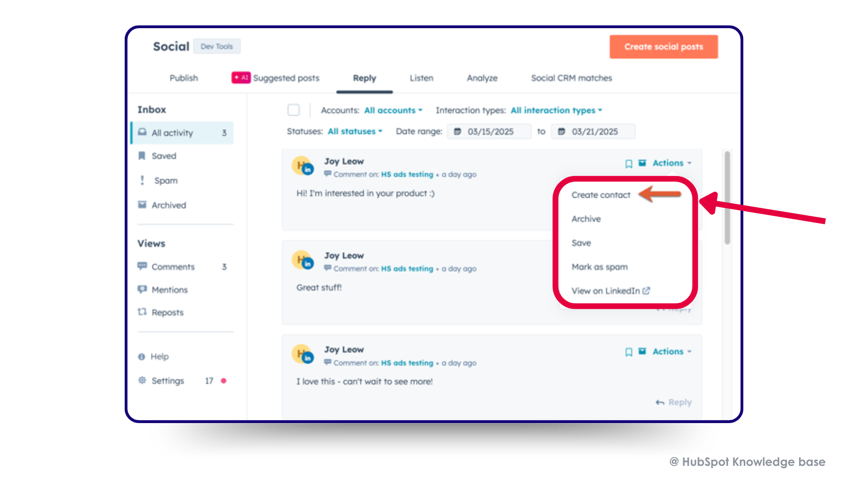Select the Saved inbox label
868x492 pixels.
tap(164, 156)
